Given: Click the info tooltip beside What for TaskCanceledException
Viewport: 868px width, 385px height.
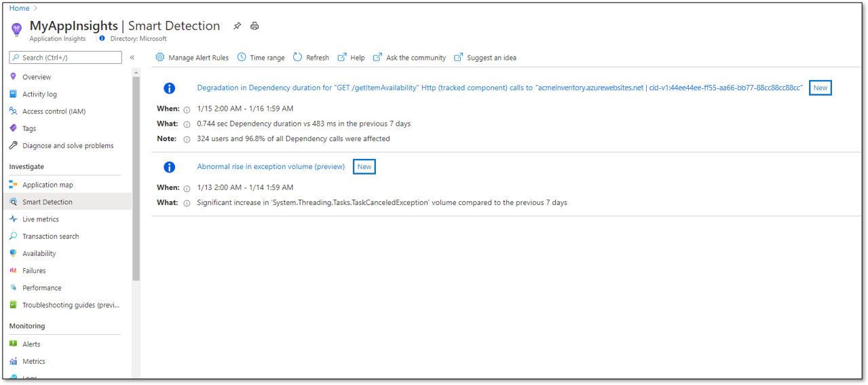Looking at the screenshot, I should pos(187,203).
